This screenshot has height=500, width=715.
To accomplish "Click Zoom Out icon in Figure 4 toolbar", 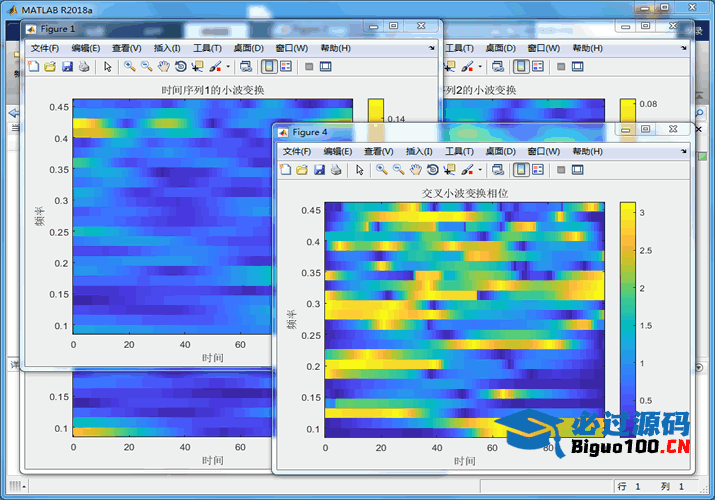I will coord(398,170).
